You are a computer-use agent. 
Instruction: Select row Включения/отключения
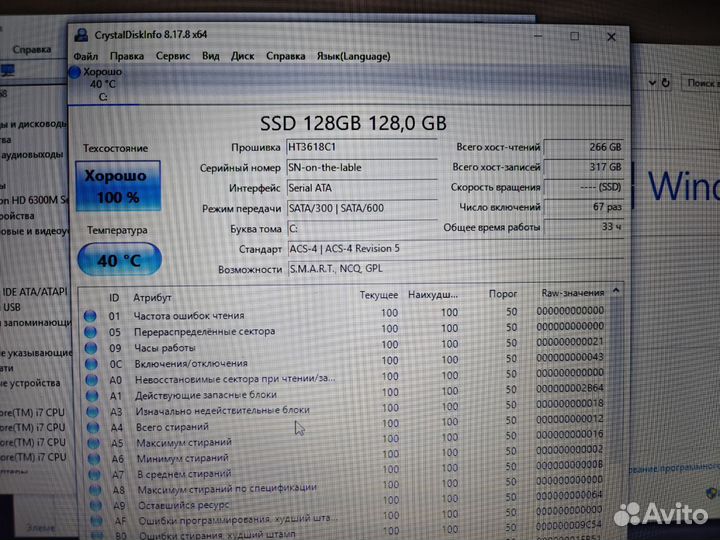[344, 362]
